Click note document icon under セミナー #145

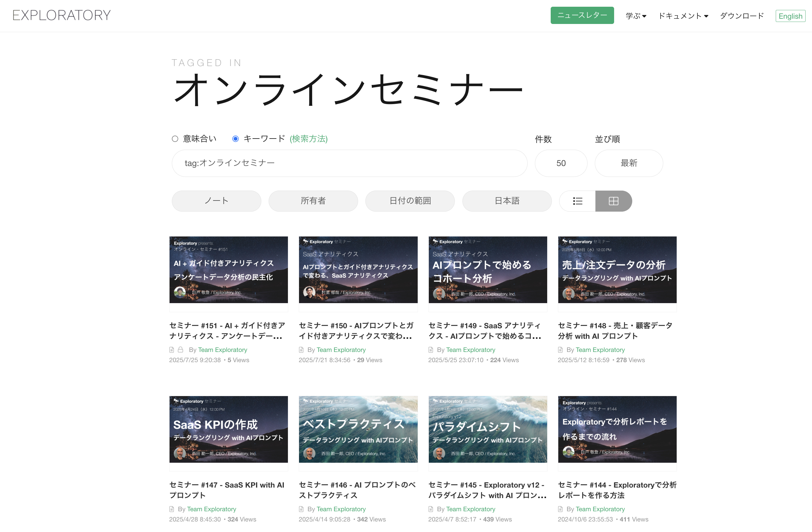(x=431, y=509)
